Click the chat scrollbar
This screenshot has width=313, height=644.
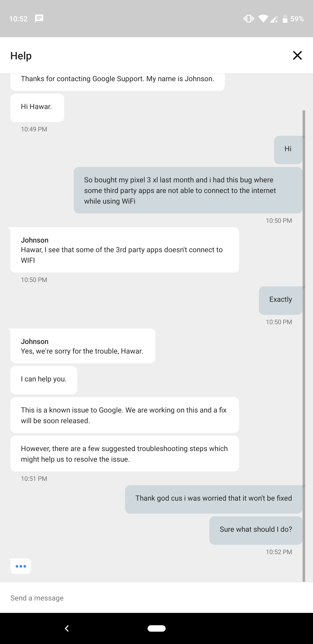pos(304,345)
